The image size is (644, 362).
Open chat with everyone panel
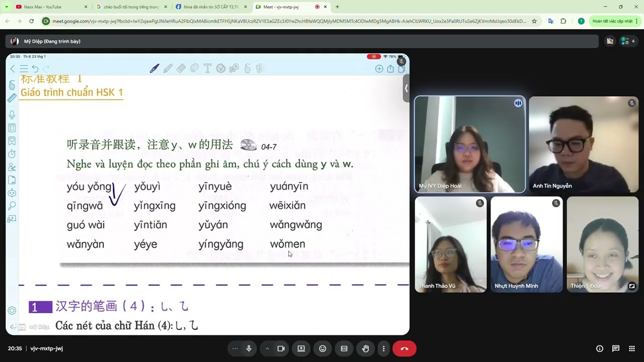(x=616, y=348)
